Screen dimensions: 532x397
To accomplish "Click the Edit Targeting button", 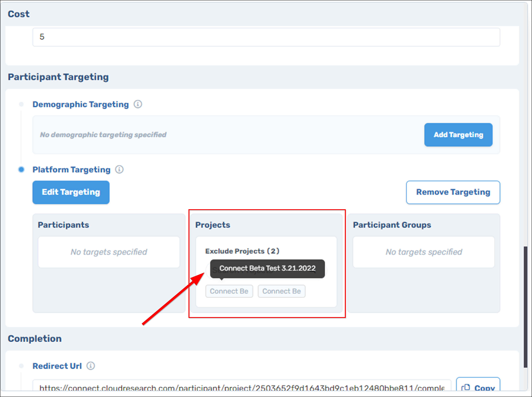I will point(71,192).
